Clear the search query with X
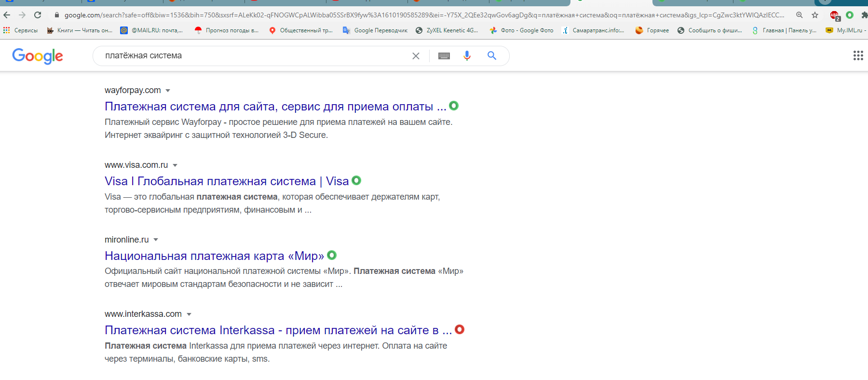The image size is (868, 380). click(416, 56)
